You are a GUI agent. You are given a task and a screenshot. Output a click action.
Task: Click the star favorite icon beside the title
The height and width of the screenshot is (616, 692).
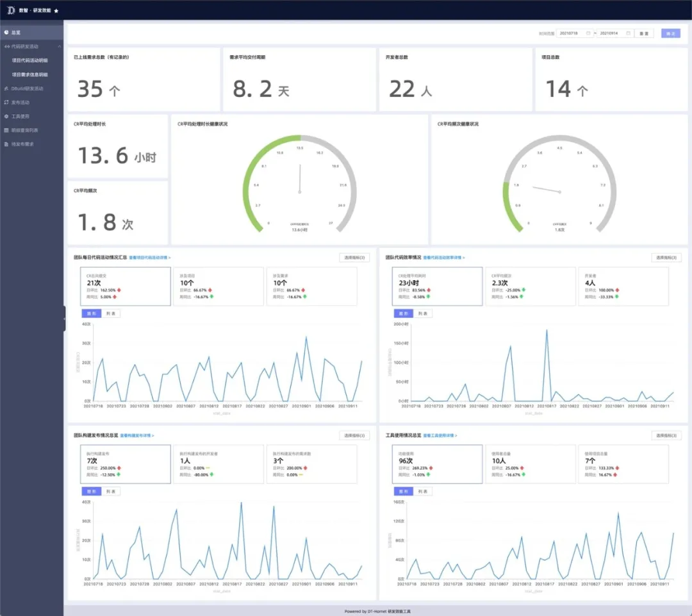pyautogui.click(x=56, y=11)
